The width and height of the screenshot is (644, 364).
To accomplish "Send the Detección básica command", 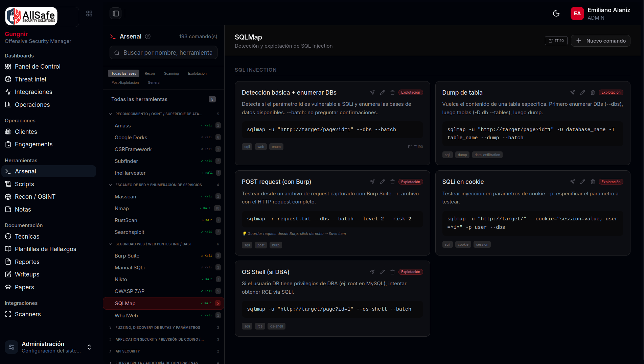I will pos(372,92).
